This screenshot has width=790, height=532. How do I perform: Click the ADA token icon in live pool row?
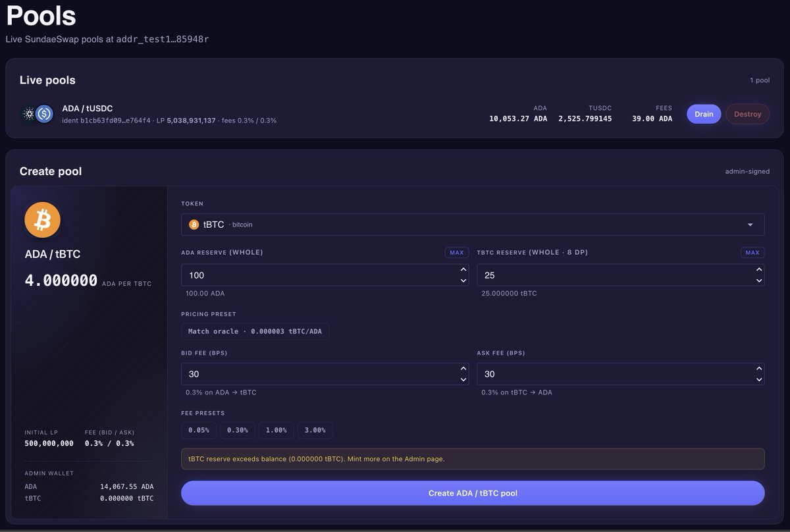[x=28, y=114]
